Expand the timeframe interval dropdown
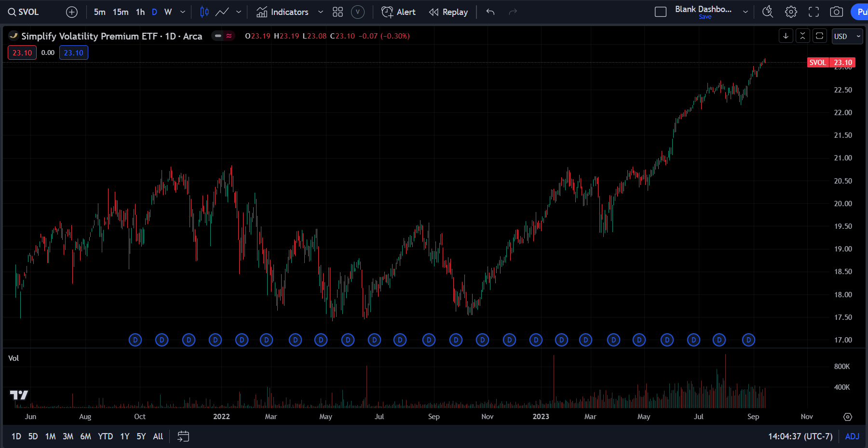 (x=183, y=12)
